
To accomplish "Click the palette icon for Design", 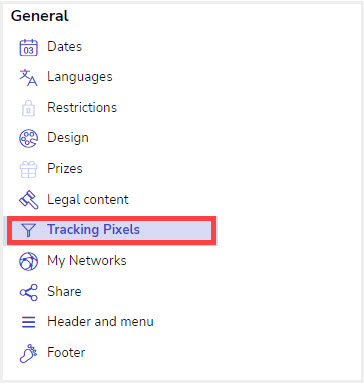I will click(x=28, y=138).
